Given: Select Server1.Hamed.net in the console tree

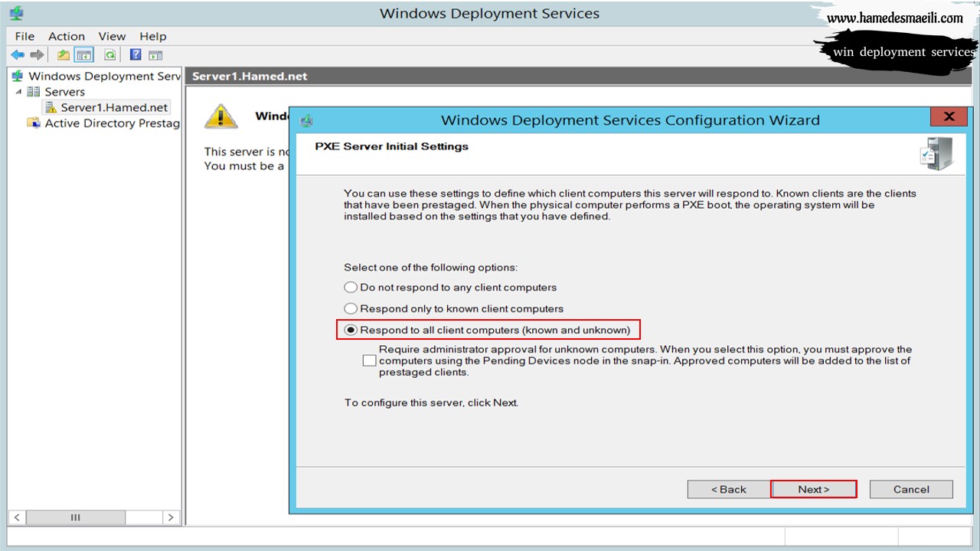Looking at the screenshot, I should pyautogui.click(x=114, y=108).
